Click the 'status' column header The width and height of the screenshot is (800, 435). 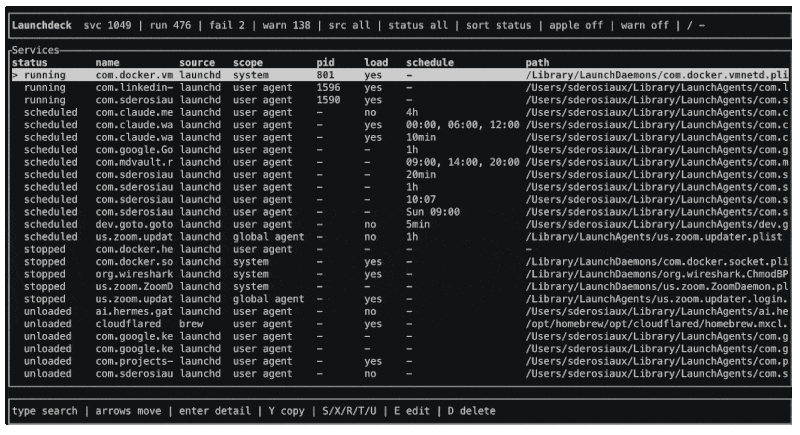(x=30, y=62)
